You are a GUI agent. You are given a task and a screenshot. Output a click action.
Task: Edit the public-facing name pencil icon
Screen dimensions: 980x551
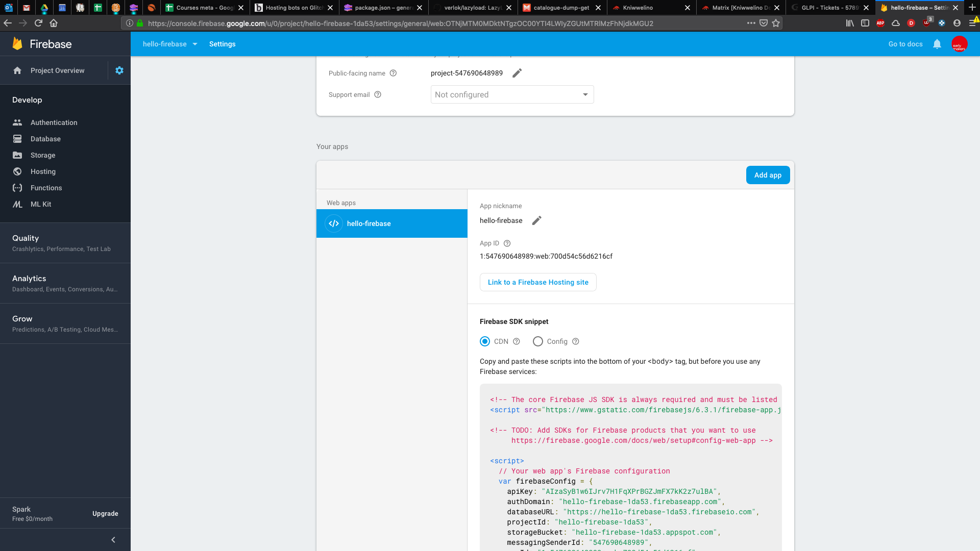coord(517,73)
